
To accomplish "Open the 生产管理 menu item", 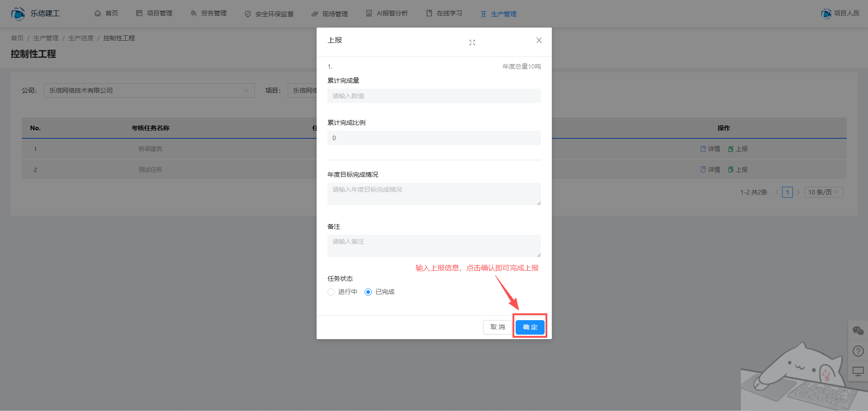I will tap(499, 14).
